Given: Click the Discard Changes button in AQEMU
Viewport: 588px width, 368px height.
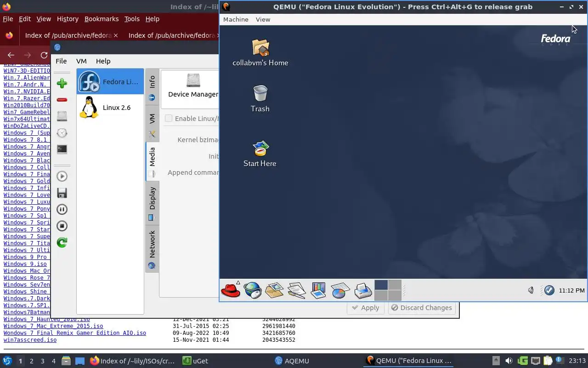Looking at the screenshot, I should tap(421, 308).
